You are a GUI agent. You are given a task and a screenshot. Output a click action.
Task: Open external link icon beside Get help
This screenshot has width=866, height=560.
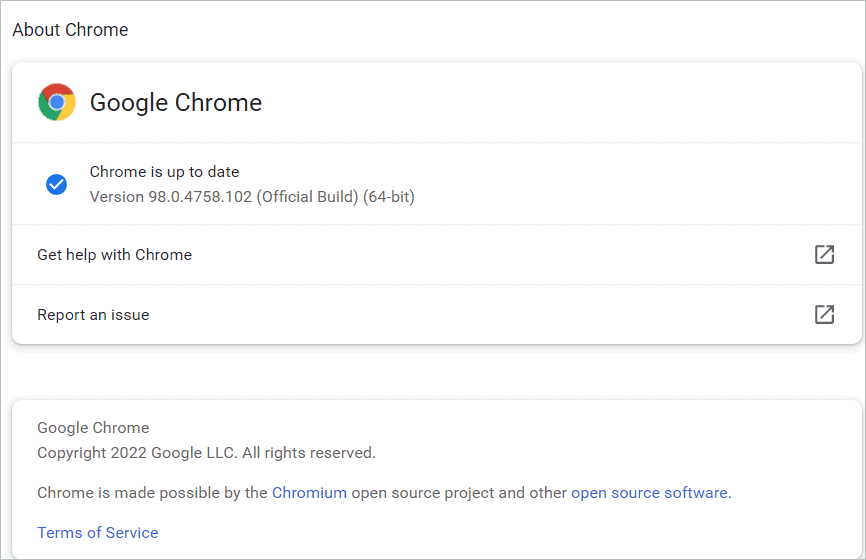824,254
